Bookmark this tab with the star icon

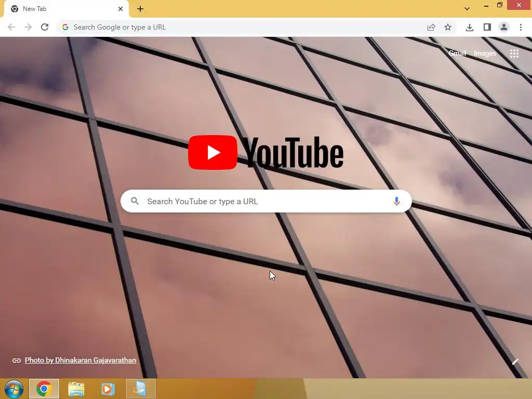tap(448, 27)
